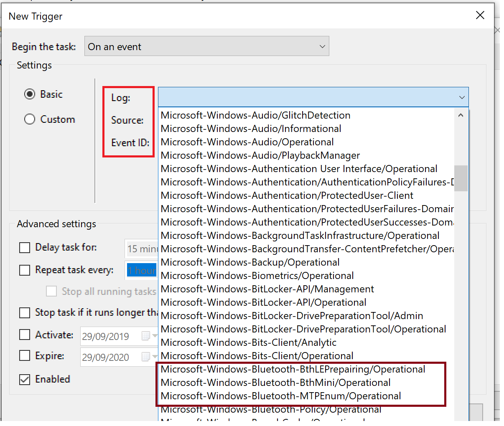Image resolution: width=504 pixels, height=426 pixels.
Task: Click the chevron on the Log combo box
Action: 462,97
